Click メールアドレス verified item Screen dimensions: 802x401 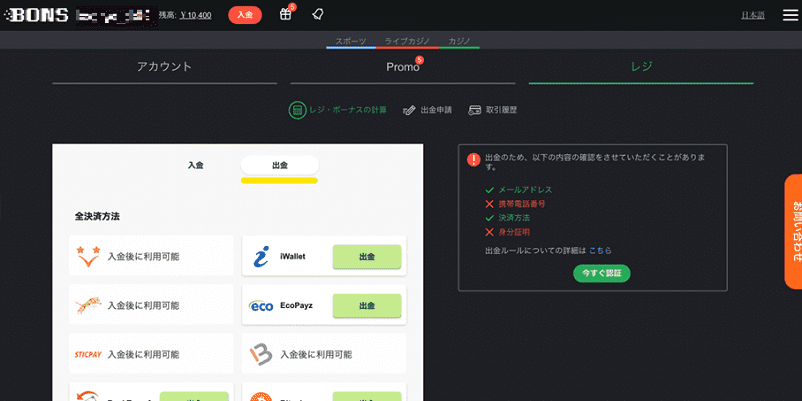[x=525, y=190]
